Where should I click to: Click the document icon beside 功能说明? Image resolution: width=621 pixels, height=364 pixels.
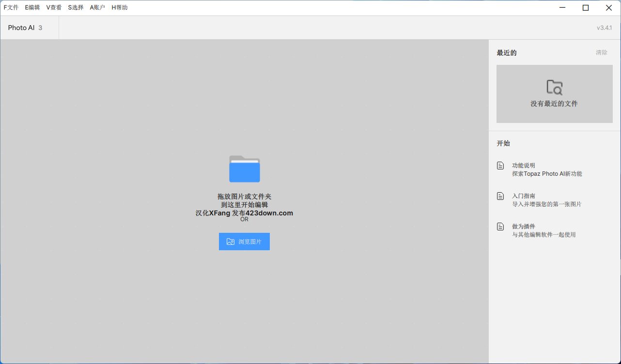pos(500,166)
